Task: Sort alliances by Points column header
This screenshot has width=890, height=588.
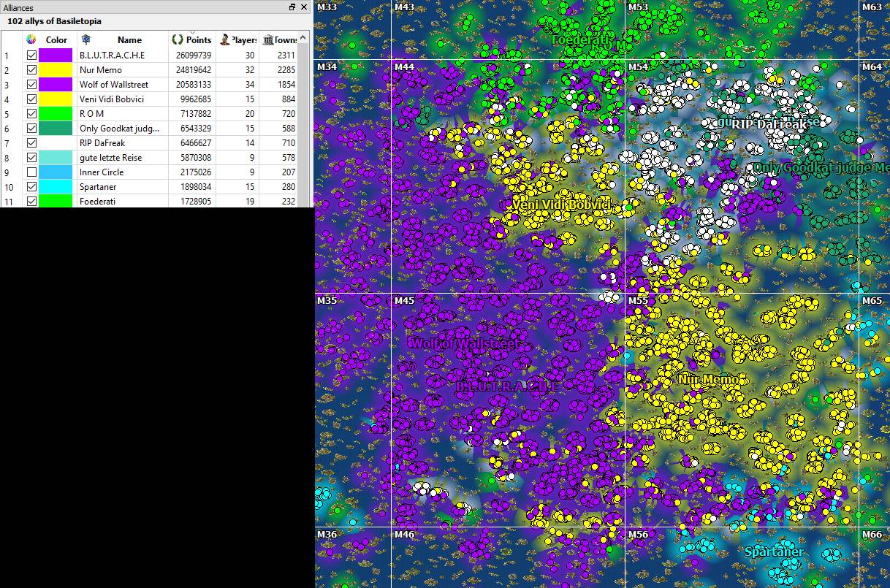Action: (198, 40)
